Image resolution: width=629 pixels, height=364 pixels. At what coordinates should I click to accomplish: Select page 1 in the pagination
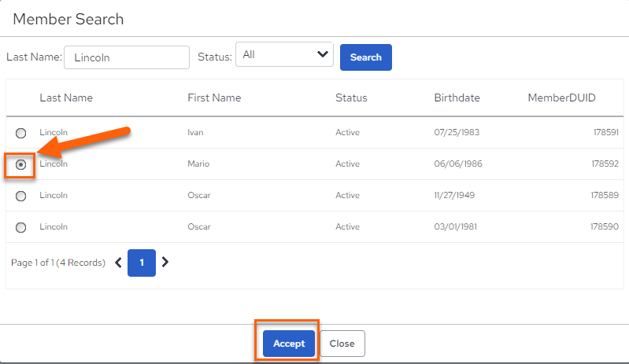point(142,263)
